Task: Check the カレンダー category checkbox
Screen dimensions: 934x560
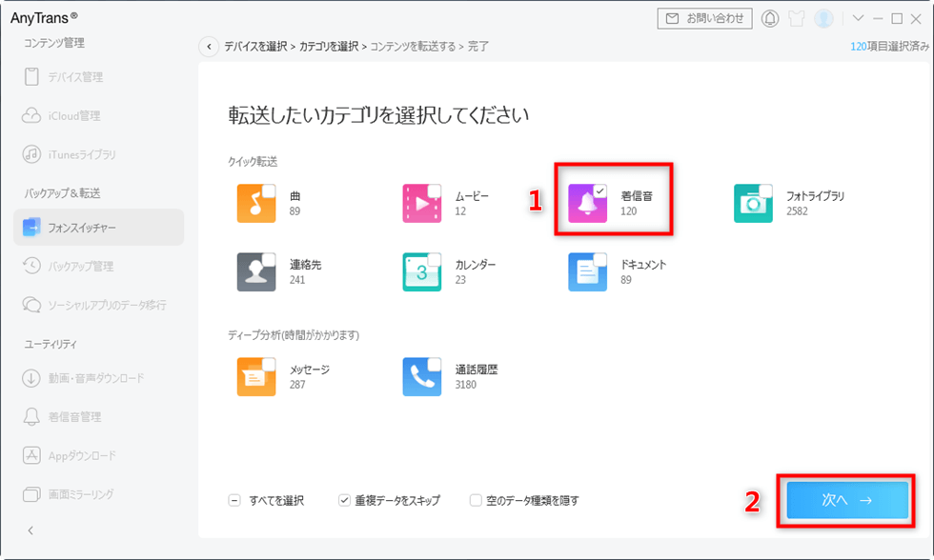Action: (435, 259)
